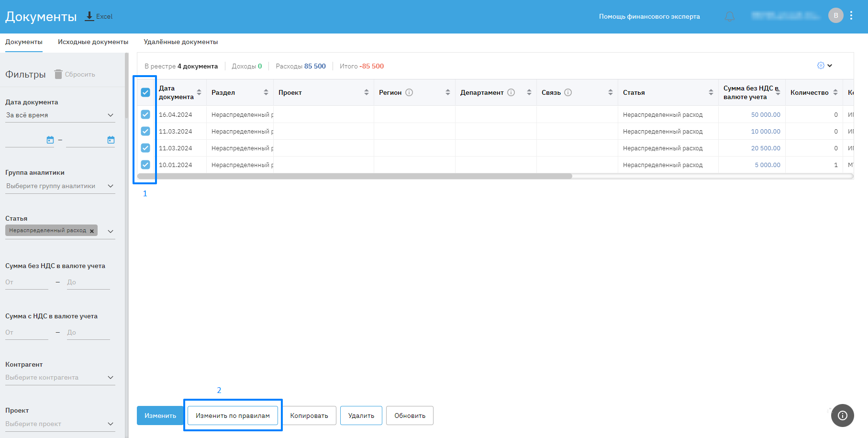
Task: Open the table settings gear
Action: pos(821,66)
